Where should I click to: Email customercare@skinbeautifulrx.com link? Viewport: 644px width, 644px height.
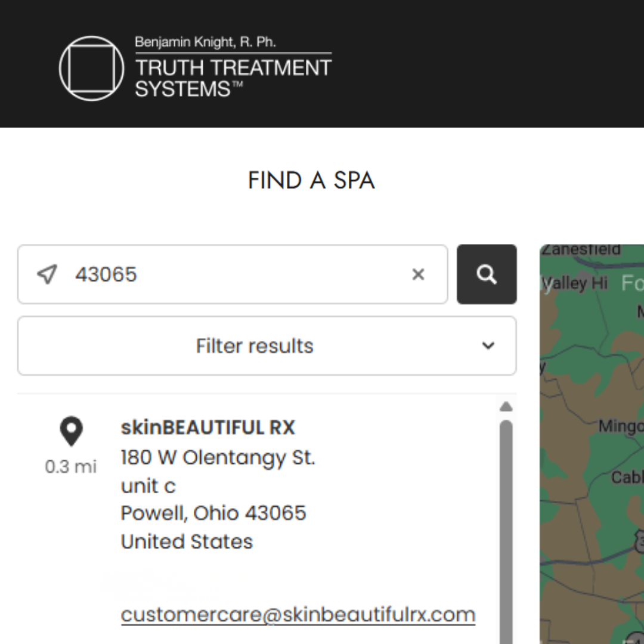pos(298,615)
